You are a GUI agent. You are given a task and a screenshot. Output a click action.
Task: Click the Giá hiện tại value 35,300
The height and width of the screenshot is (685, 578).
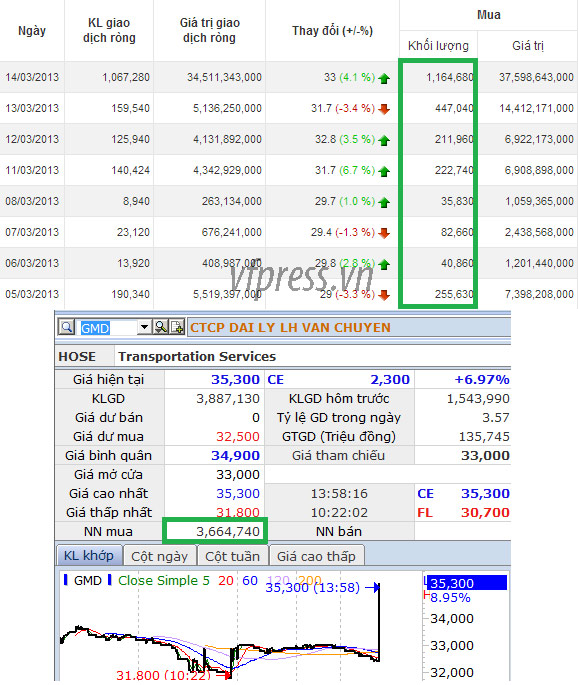coord(235,379)
